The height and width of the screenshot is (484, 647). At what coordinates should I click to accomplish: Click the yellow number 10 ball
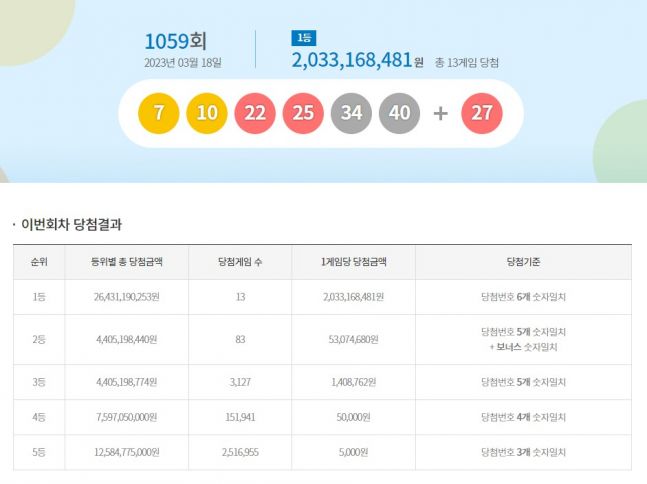(x=207, y=113)
